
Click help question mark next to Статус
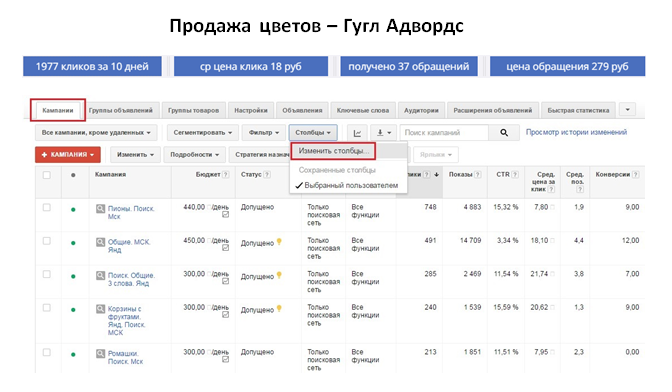[267, 175]
